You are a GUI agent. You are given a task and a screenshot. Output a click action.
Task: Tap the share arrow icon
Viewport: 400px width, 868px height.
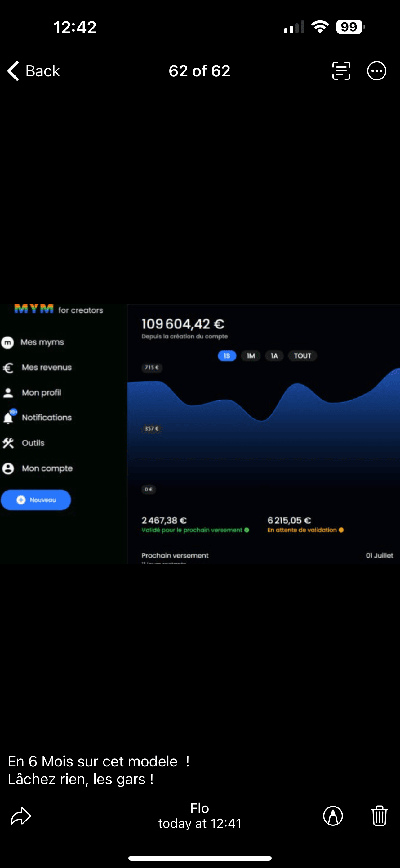point(21,816)
